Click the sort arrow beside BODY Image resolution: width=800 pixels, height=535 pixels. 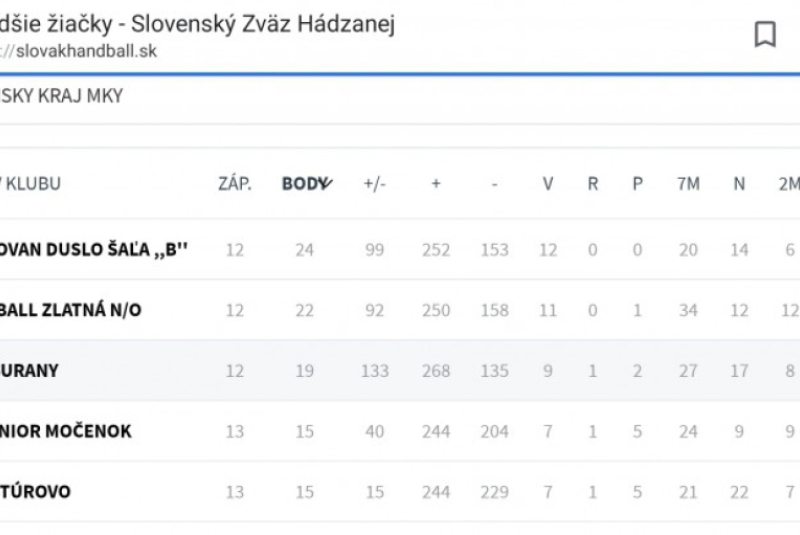click(323, 183)
